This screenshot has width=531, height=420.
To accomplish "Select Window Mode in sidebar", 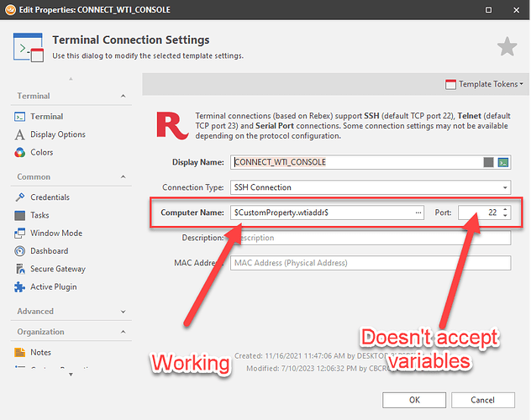I will pyautogui.click(x=55, y=233).
